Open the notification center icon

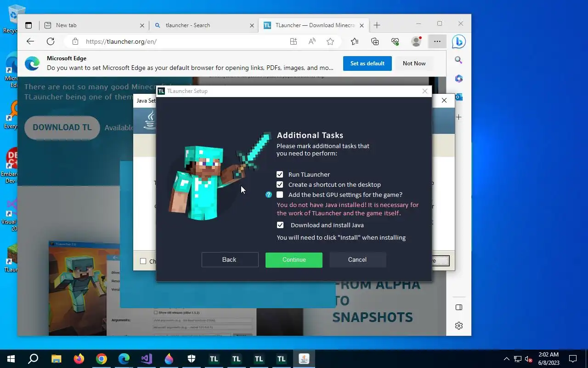[x=573, y=359]
